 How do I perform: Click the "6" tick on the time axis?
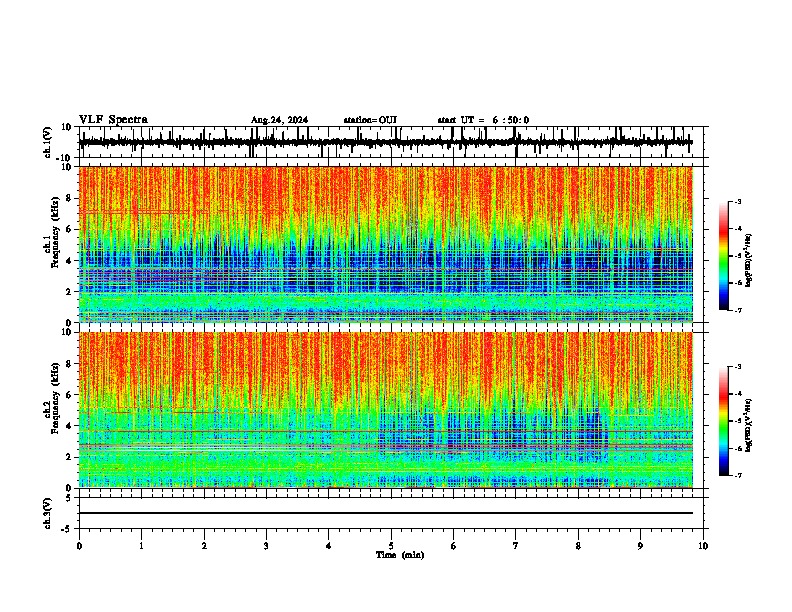(453, 546)
